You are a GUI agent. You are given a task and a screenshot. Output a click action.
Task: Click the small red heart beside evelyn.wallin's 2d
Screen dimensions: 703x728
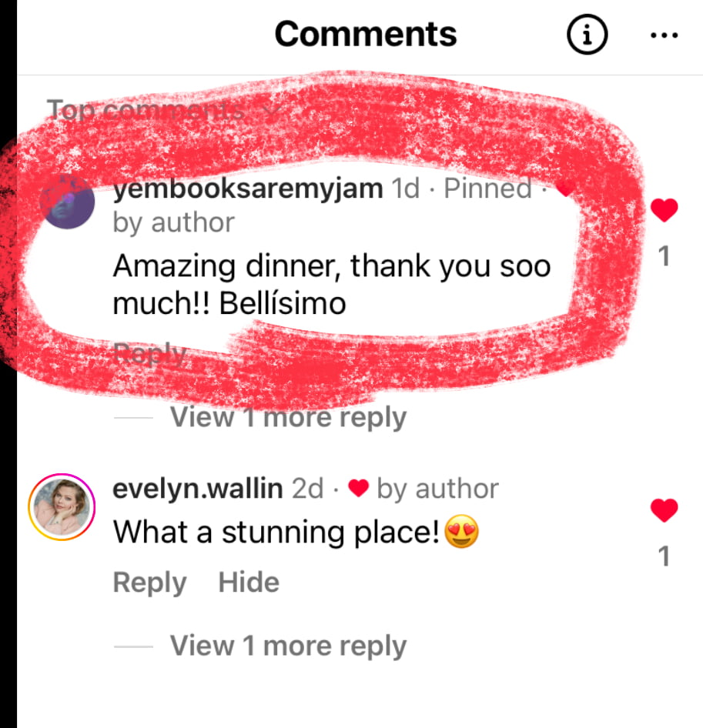pyautogui.click(x=358, y=489)
